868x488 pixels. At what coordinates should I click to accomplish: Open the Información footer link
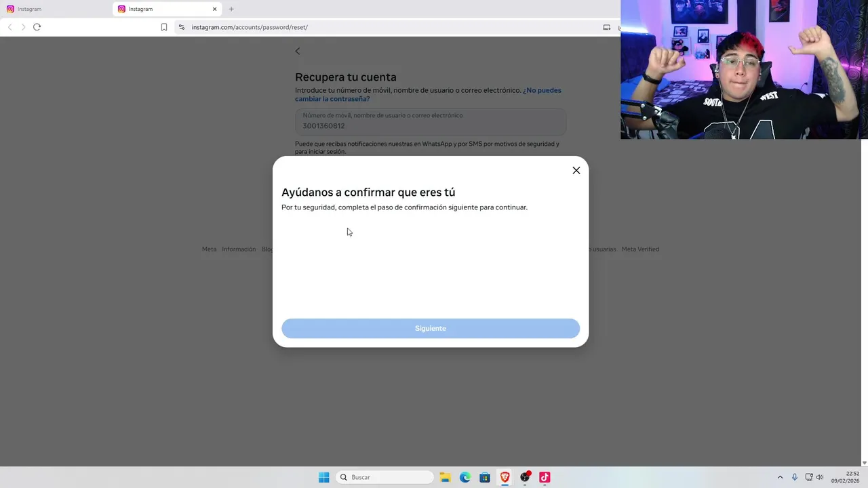coord(239,249)
